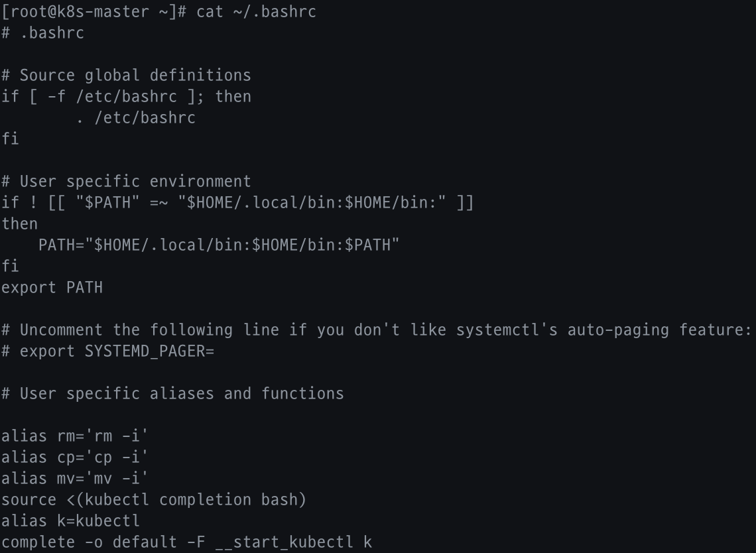Click the '# .bashrc' comment line

[x=43, y=33]
